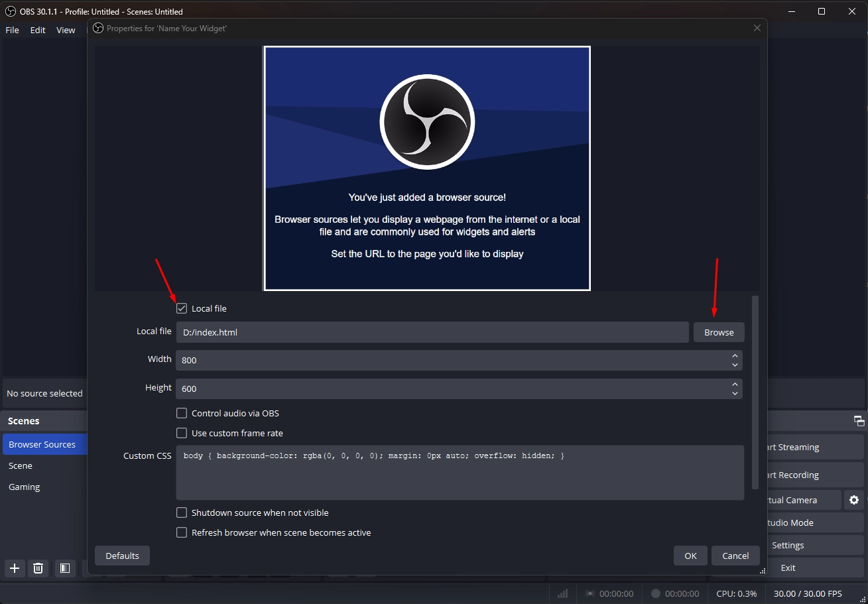The width and height of the screenshot is (868, 604).
Task: Click the Exit button in OBS controls
Action: click(x=816, y=568)
